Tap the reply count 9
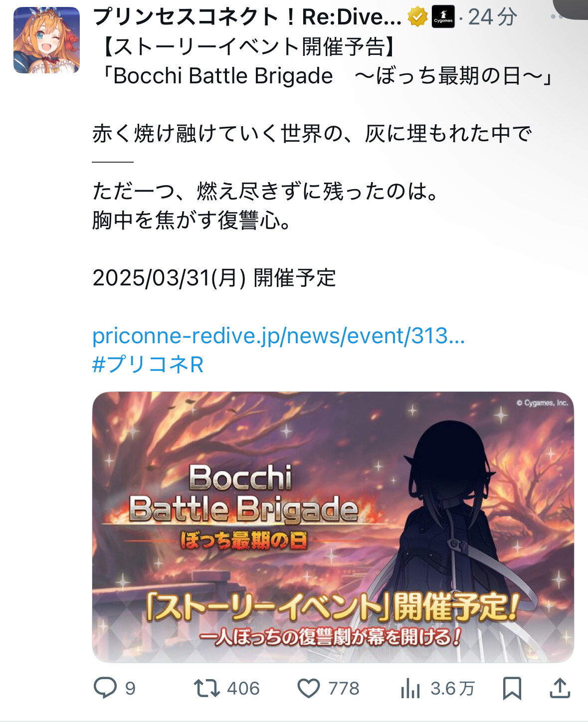The width and height of the screenshot is (588, 725). pos(130,689)
